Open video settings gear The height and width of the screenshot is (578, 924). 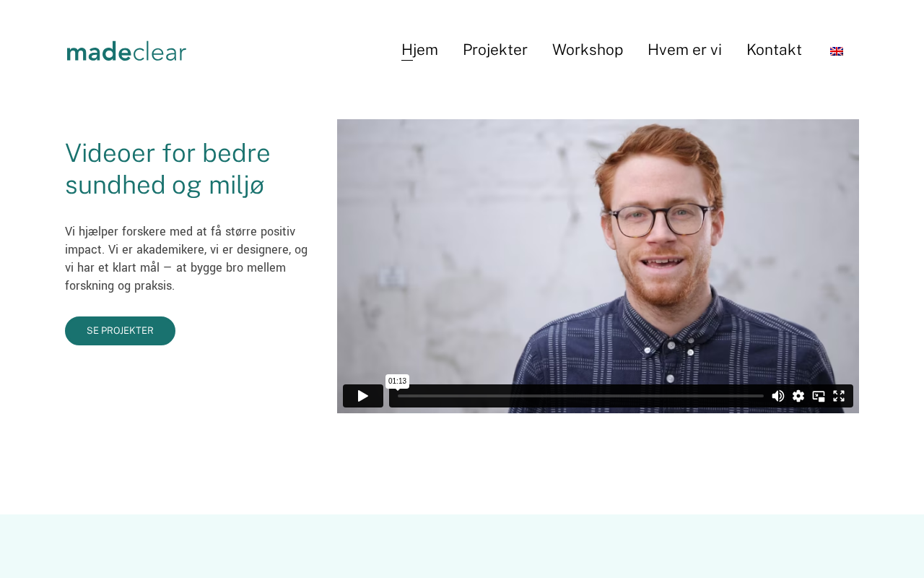tap(798, 396)
